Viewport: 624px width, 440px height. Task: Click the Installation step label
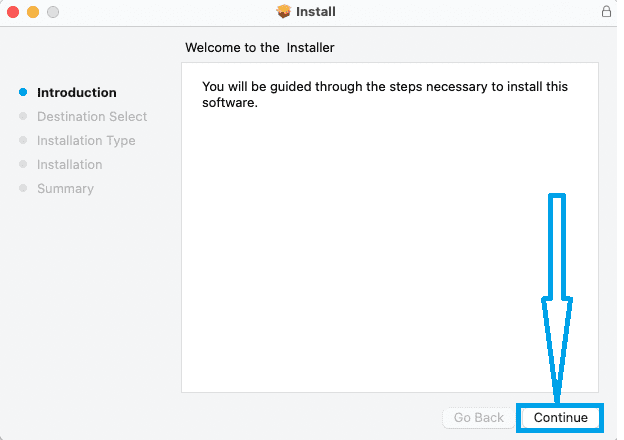coord(69,165)
